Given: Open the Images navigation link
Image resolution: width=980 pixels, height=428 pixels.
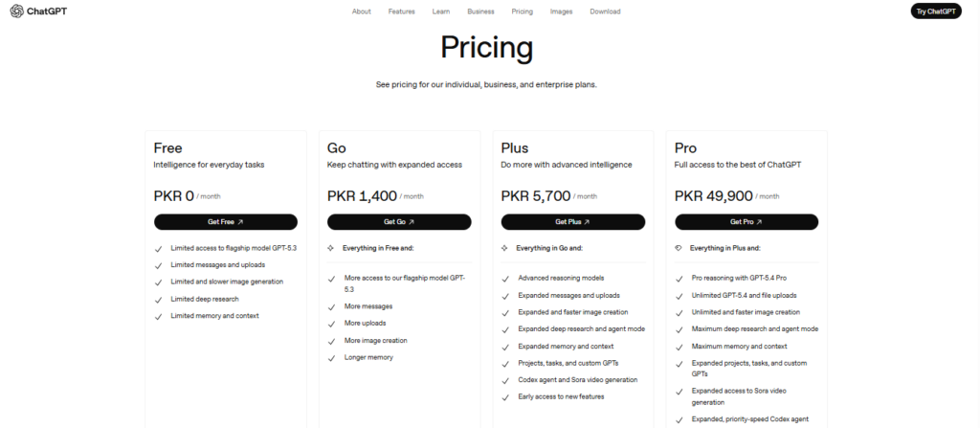Looking at the screenshot, I should 562,11.
